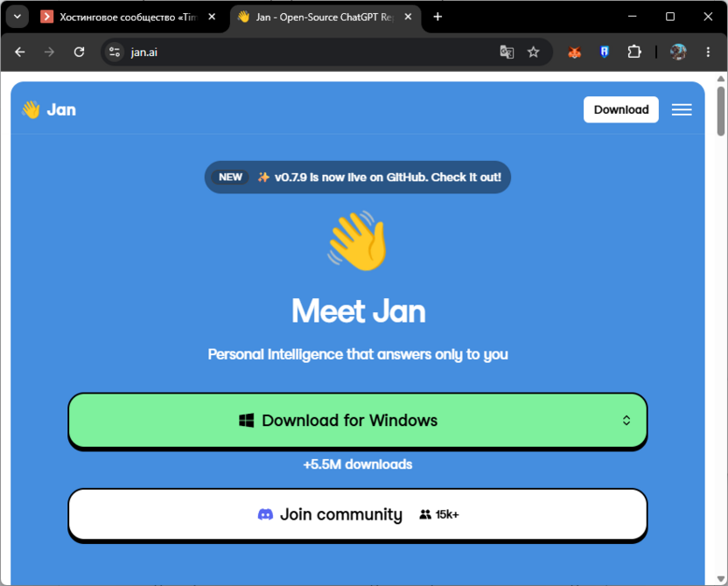Screen dimensions: 728x586
Task: Click the Join community button
Action: [x=358, y=514]
